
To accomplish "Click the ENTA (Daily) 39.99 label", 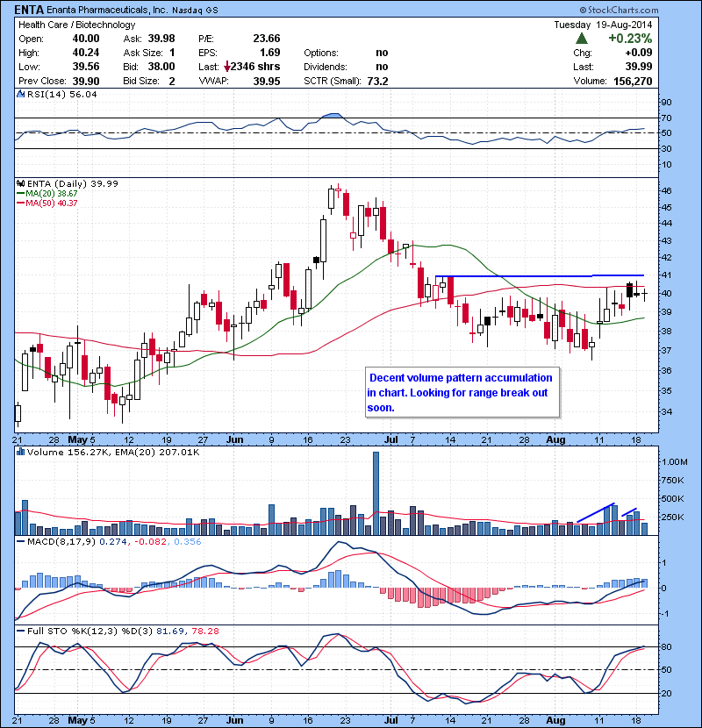I will (73, 183).
